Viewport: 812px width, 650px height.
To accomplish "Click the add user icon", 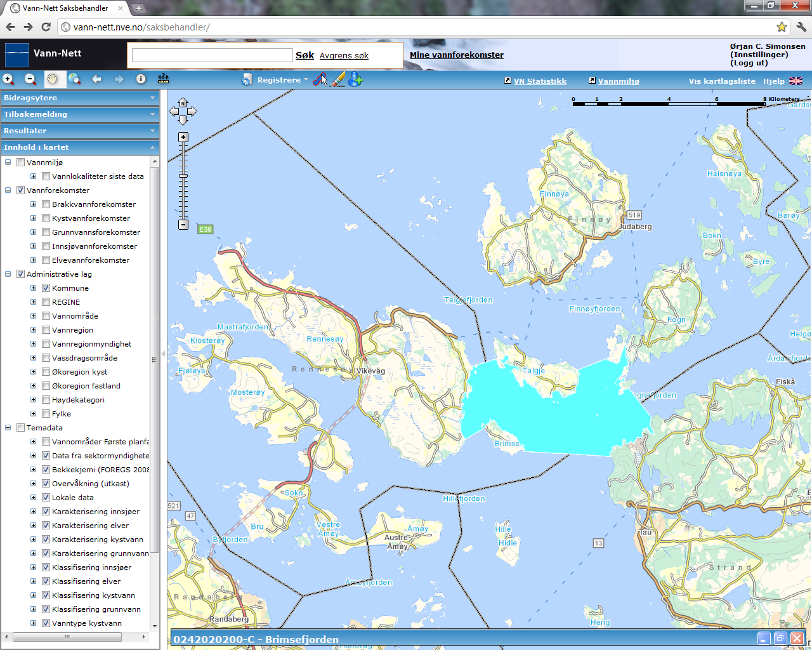I will (x=355, y=79).
